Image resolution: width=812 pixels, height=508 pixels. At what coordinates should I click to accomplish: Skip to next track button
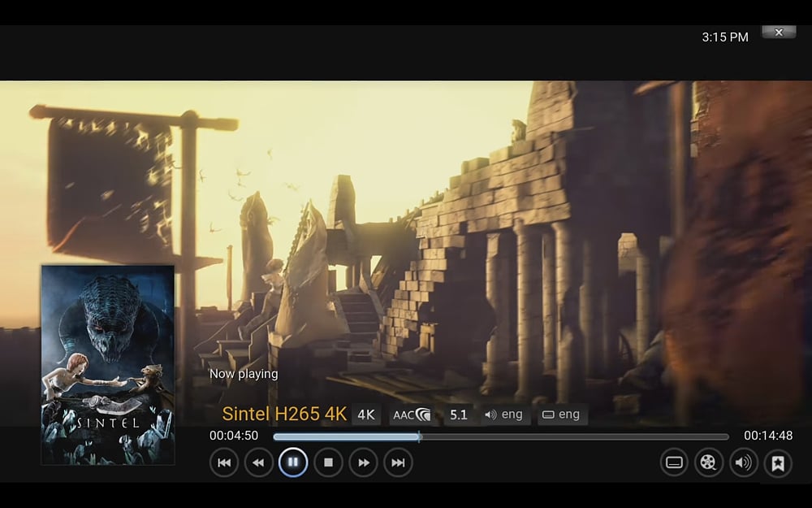click(x=398, y=462)
